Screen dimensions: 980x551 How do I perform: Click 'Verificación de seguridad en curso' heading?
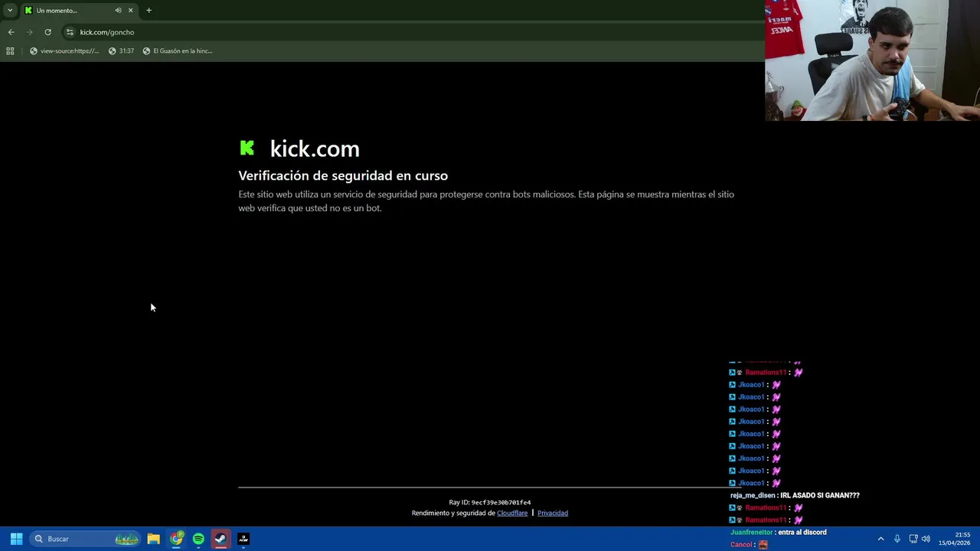[x=343, y=175]
